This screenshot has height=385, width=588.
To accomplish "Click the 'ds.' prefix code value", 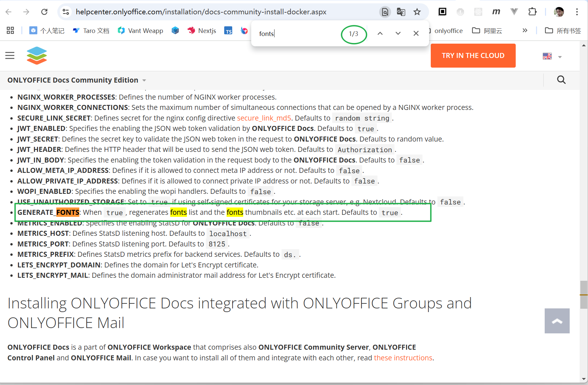I will click(290, 255).
